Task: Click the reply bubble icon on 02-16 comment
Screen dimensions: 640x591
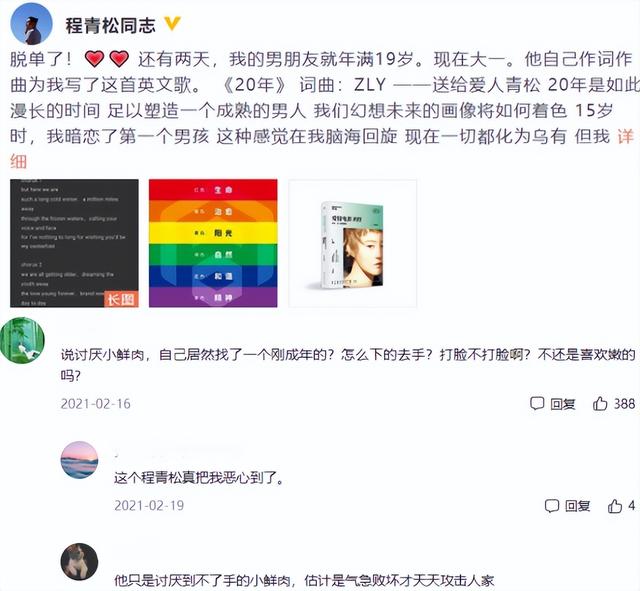Action: pyautogui.click(x=537, y=404)
